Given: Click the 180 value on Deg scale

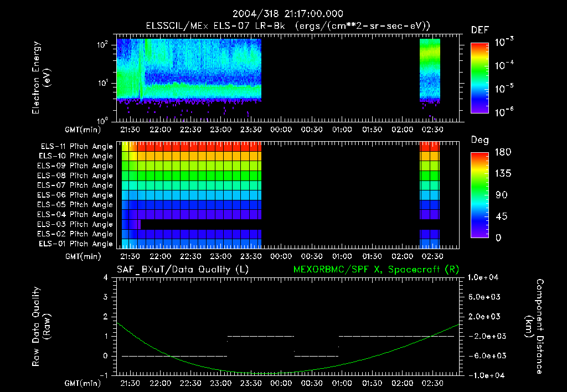Looking at the screenshot, I should coord(503,152).
